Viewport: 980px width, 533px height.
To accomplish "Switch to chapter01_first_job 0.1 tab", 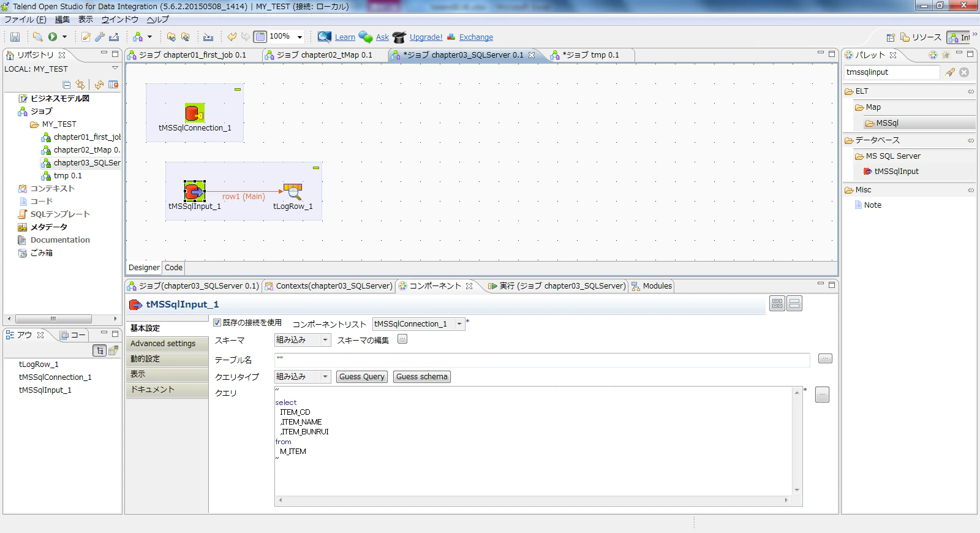I will (x=192, y=55).
